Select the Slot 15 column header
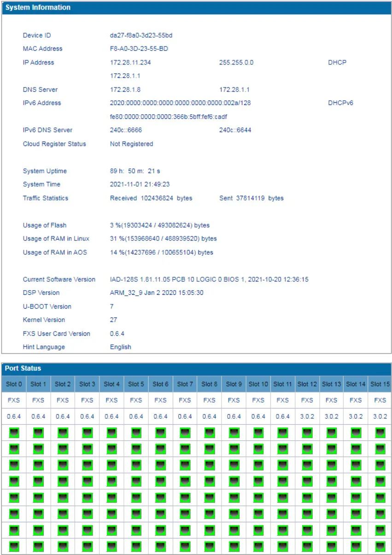This screenshot has width=392, height=555. coord(380,384)
